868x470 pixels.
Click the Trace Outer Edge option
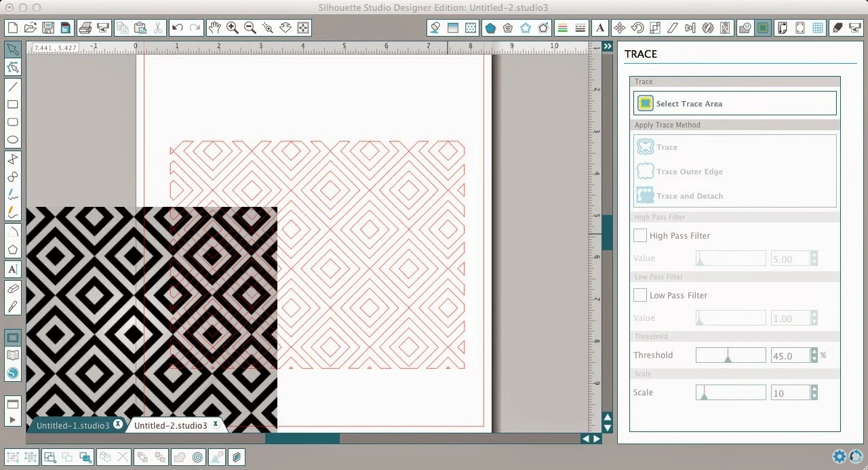(x=690, y=171)
